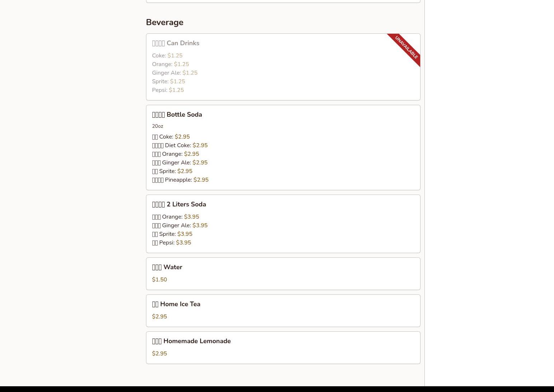Open the Can Drinks item title
The height and width of the screenshot is (392, 554).
click(x=175, y=43)
